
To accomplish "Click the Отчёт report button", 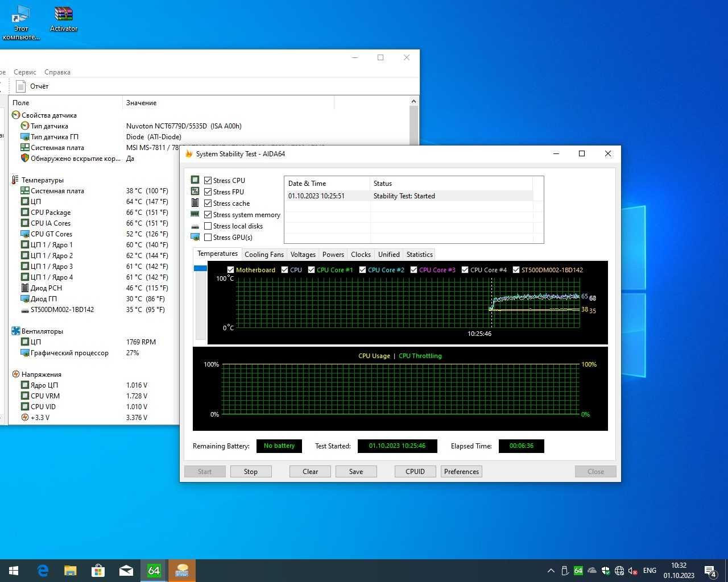I will [32, 86].
